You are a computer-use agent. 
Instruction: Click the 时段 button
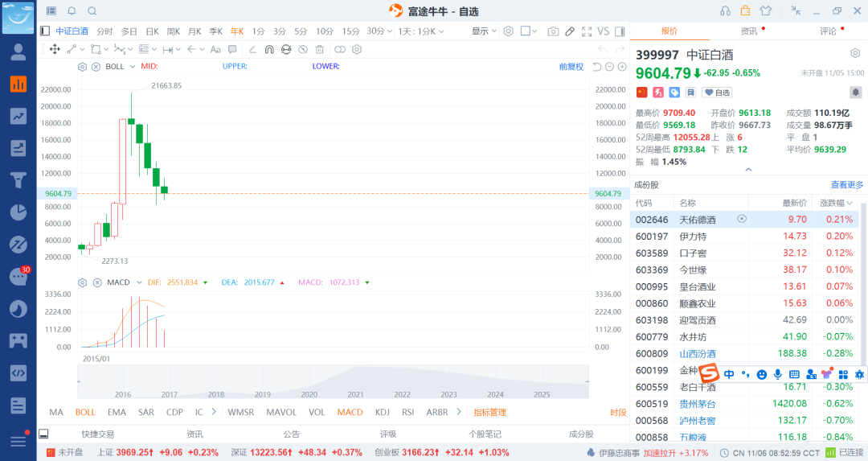coord(618,412)
